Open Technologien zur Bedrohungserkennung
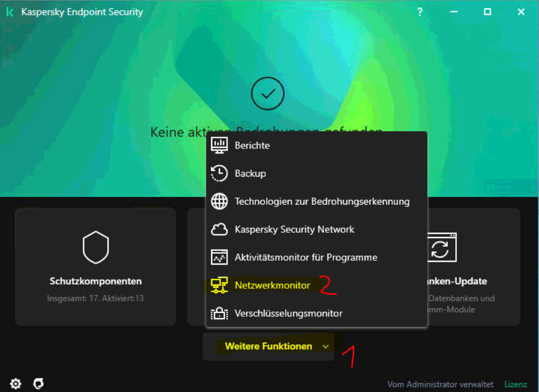This screenshot has height=392, width=539. 316,201
